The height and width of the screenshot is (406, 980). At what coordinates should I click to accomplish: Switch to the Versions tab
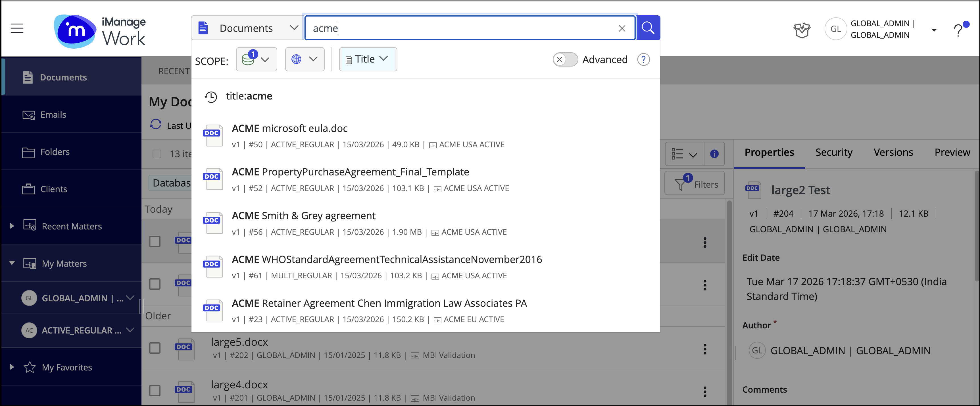[893, 152]
